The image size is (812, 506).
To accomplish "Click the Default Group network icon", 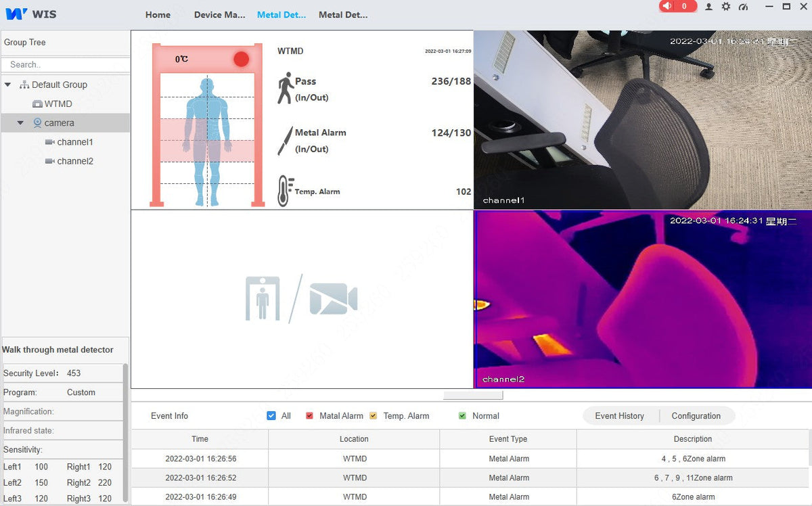I will [24, 85].
